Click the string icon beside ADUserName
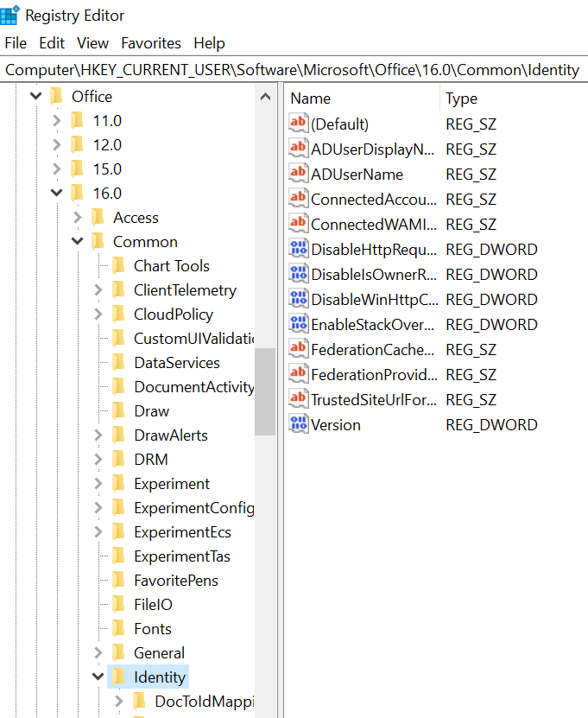This screenshot has width=588, height=718. click(x=298, y=174)
